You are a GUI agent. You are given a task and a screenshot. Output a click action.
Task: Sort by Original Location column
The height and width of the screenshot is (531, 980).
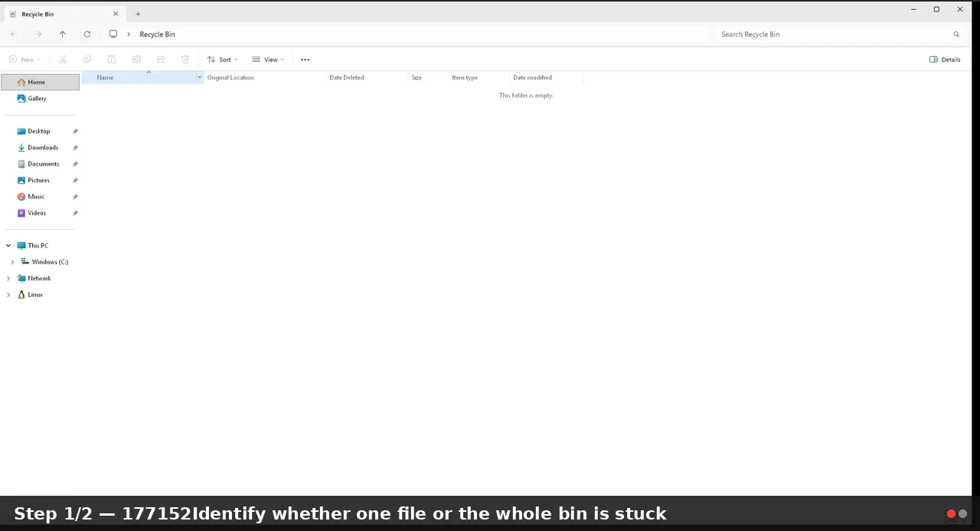265,77
